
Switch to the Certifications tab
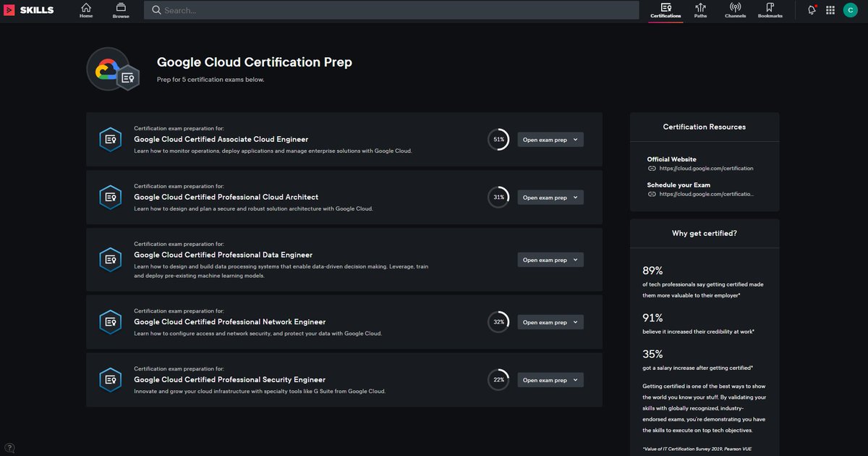tap(665, 11)
